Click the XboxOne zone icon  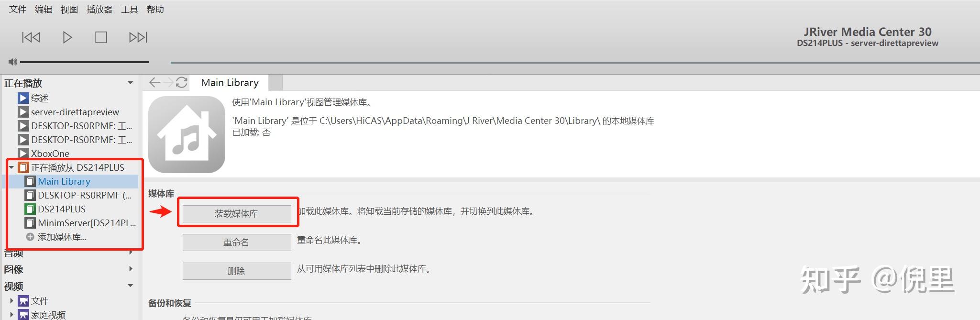[x=23, y=154]
